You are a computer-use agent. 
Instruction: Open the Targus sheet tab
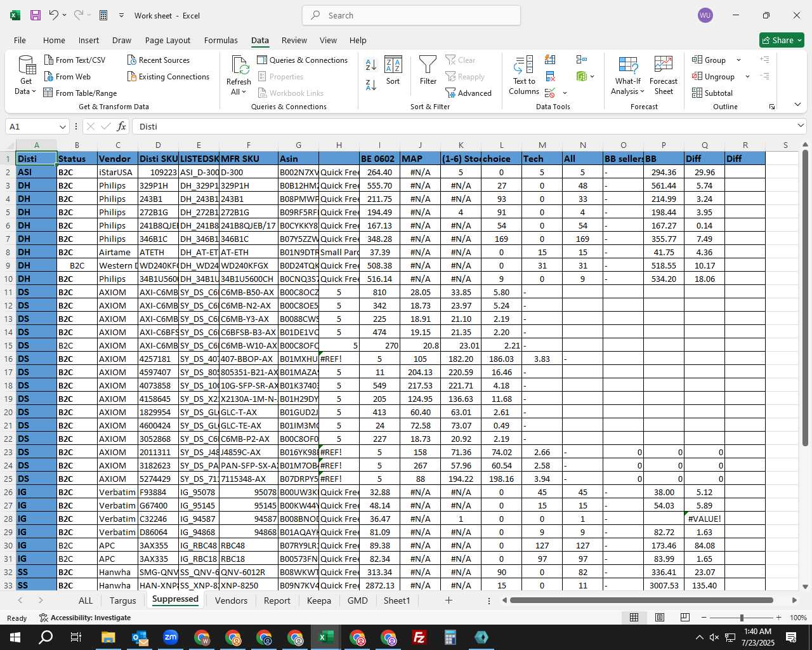coord(122,600)
